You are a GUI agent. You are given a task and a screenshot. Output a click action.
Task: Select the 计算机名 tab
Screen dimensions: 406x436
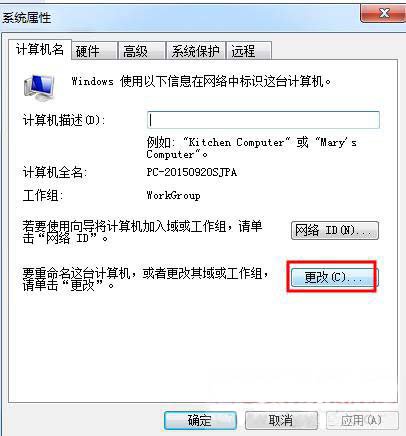pos(40,50)
